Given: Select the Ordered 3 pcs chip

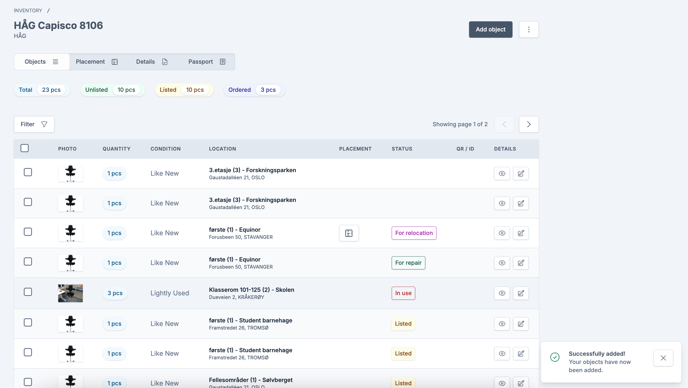Looking at the screenshot, I should click(253, 90).
